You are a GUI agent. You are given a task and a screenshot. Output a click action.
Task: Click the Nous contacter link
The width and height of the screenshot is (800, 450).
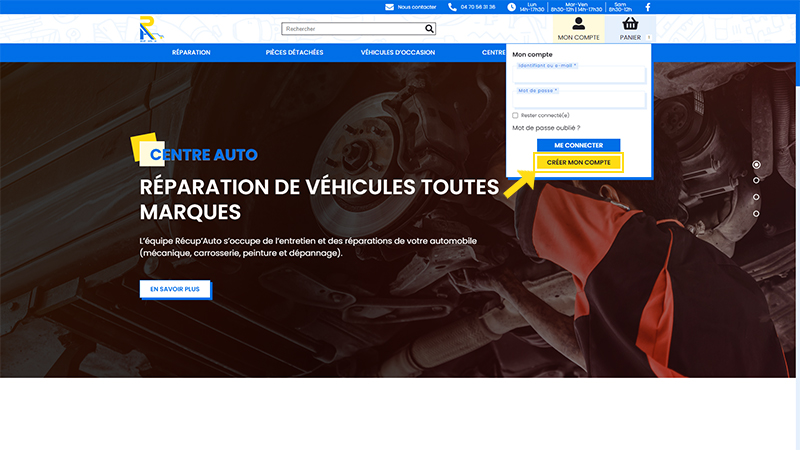(417, 7)
